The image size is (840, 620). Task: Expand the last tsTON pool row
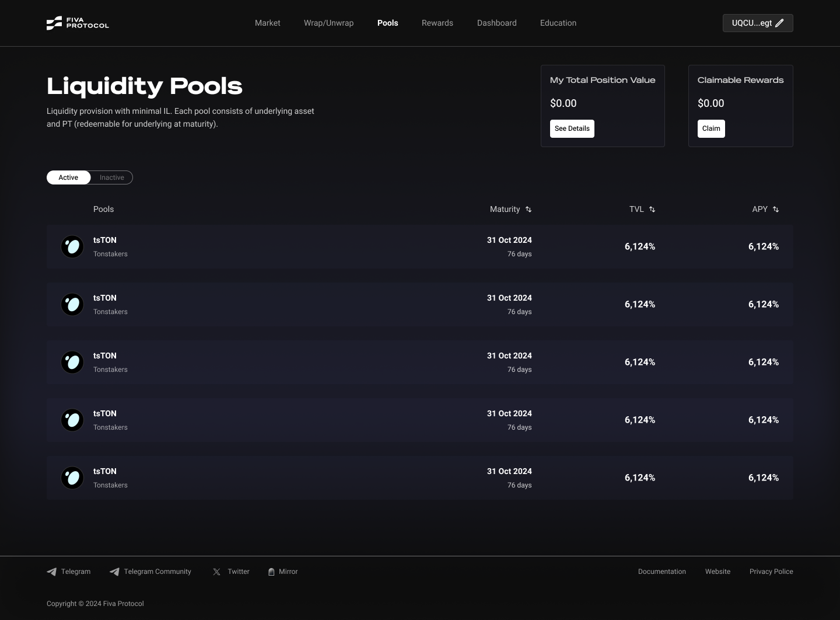420,478
